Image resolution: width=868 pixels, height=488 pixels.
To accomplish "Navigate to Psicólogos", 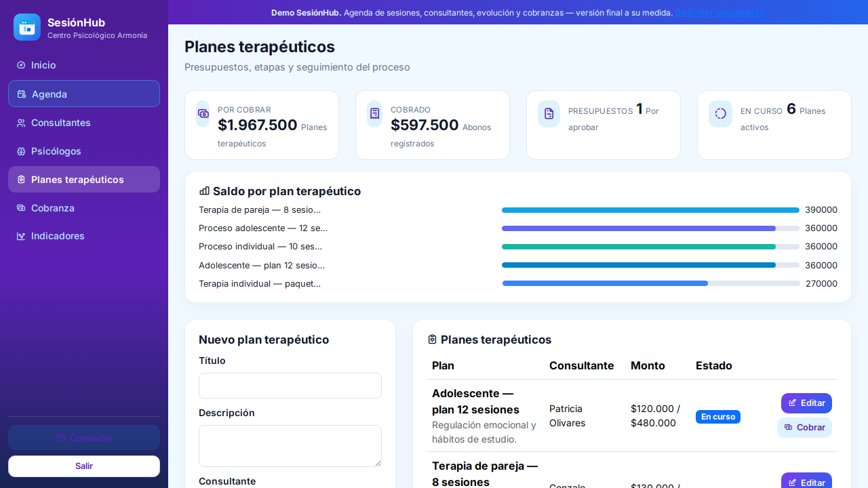I will 84,151.
